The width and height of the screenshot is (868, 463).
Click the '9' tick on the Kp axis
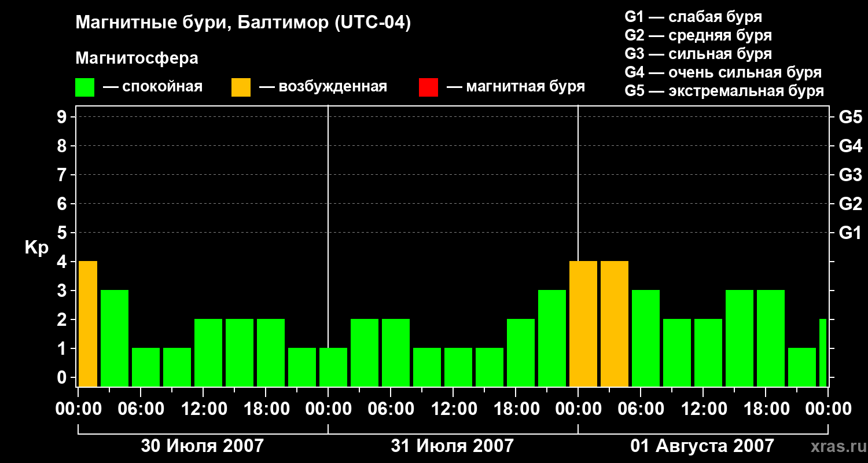(63, 117)
